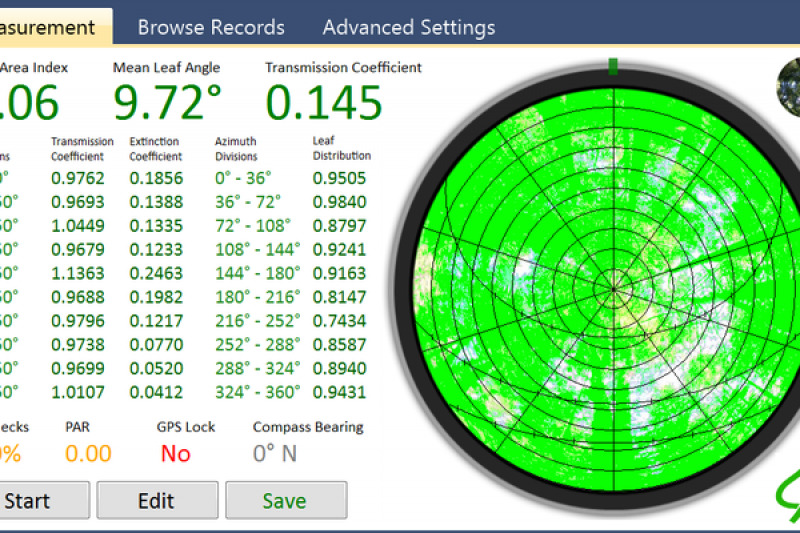Click the green north marker on compass ring

[613, 66]
